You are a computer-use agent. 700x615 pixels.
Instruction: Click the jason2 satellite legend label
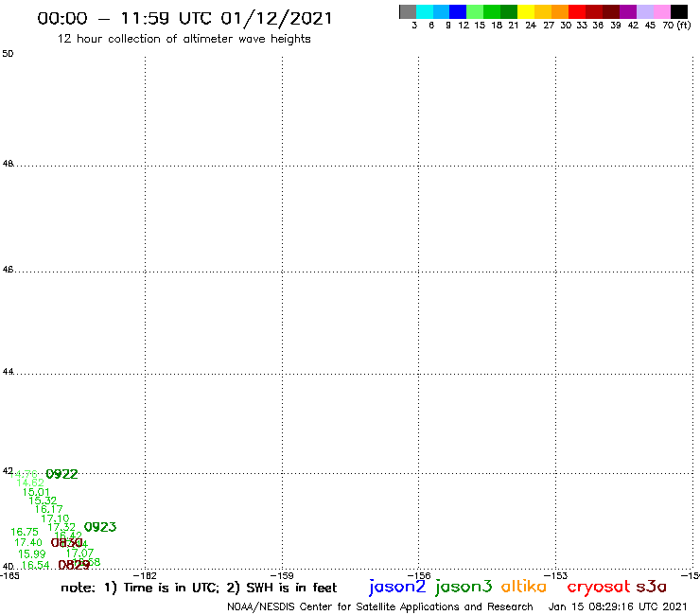[397, 587]
